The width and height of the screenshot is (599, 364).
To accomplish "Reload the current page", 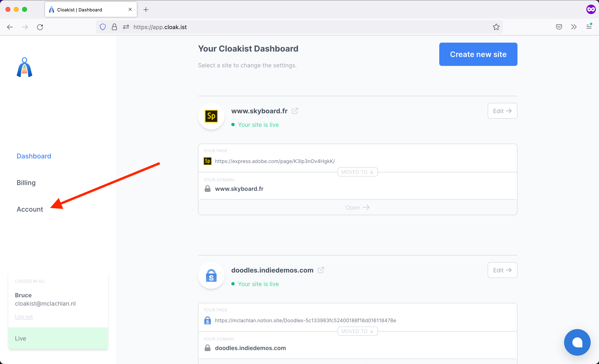I will pos(40,27).
